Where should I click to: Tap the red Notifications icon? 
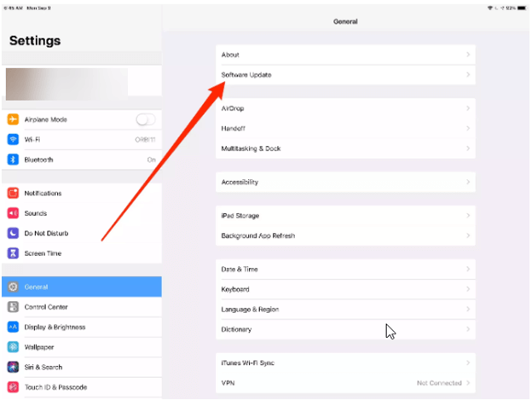tap(13, 193)
